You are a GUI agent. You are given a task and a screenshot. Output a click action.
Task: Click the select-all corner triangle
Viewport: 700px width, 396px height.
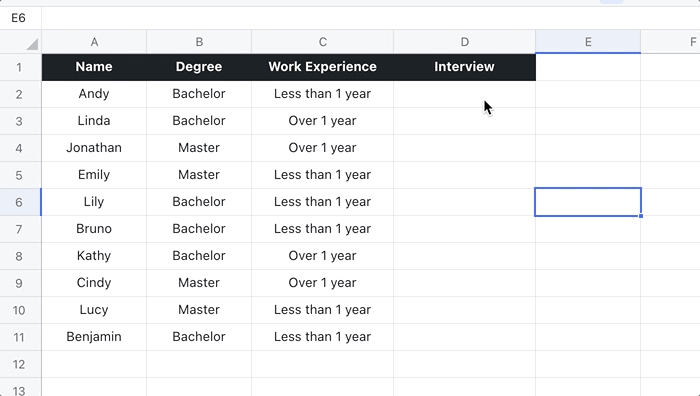32,44
